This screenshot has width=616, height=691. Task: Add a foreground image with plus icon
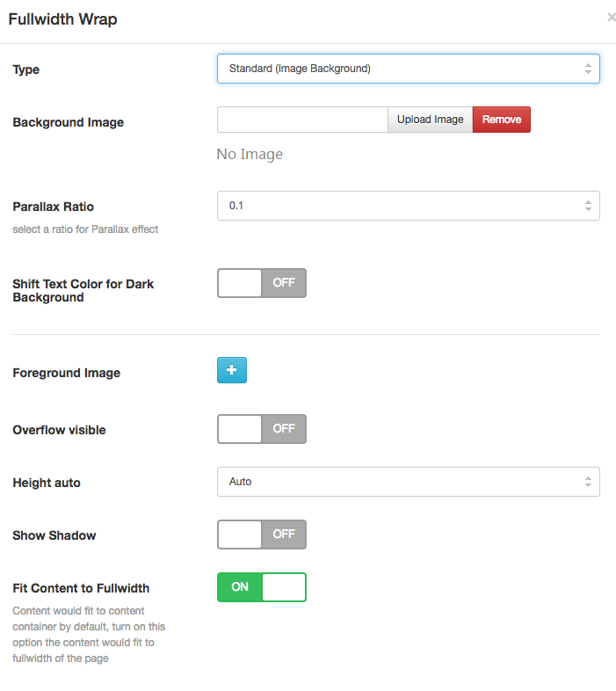tap(232, 371)
